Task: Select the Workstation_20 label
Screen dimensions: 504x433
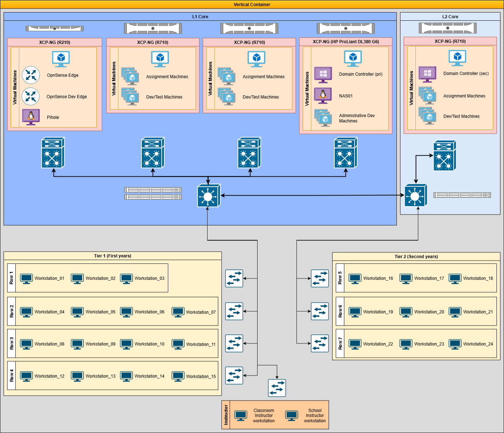Action: click(x=429, y=312)
